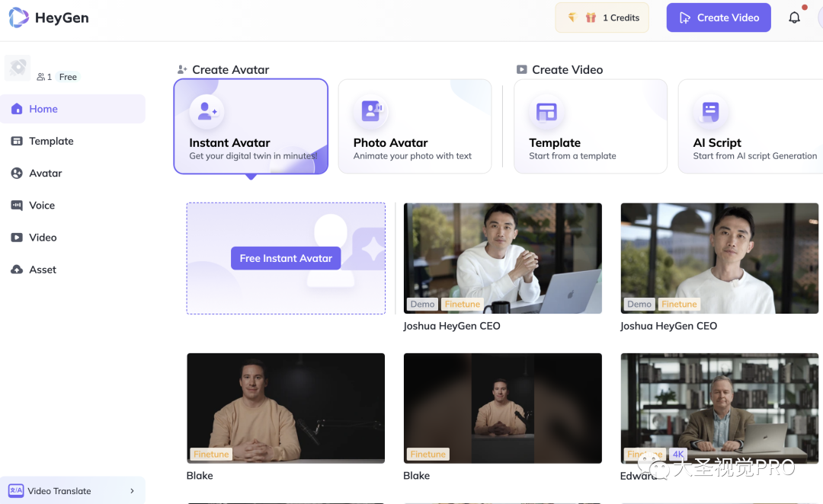Click the AI Script card icon

710,112
